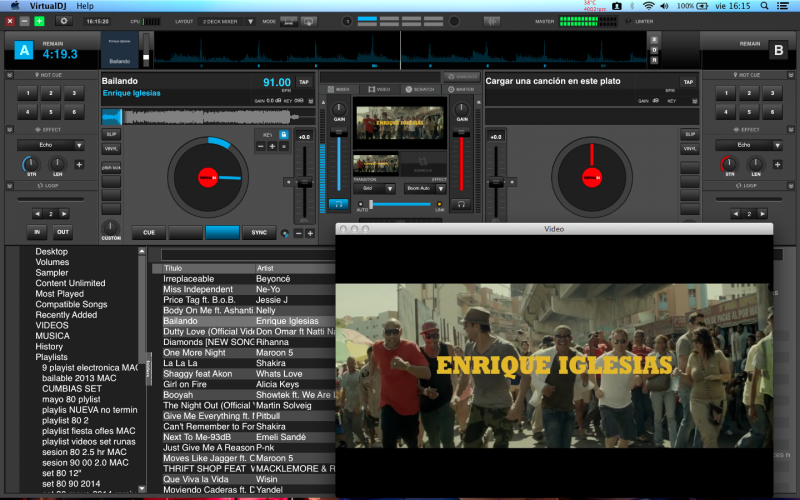Collapse right HOT CUE panel
The width and height of the screenshot is (800, 500).
point(791,75)
